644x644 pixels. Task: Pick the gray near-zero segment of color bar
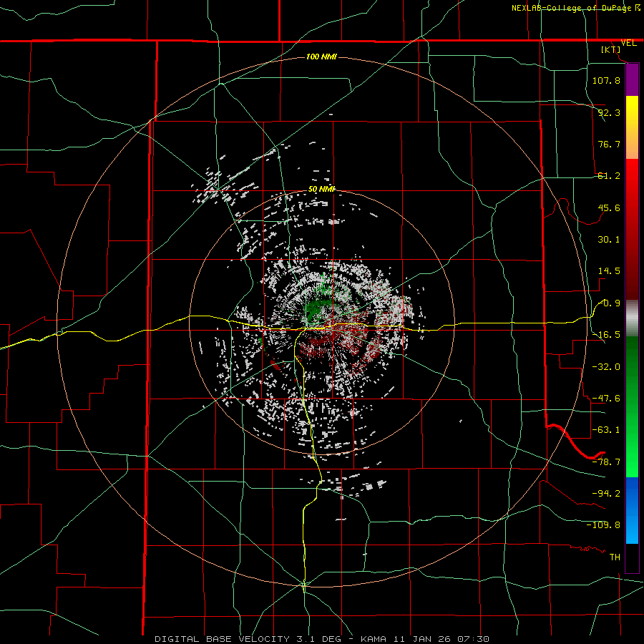click(x=632, y=318)
